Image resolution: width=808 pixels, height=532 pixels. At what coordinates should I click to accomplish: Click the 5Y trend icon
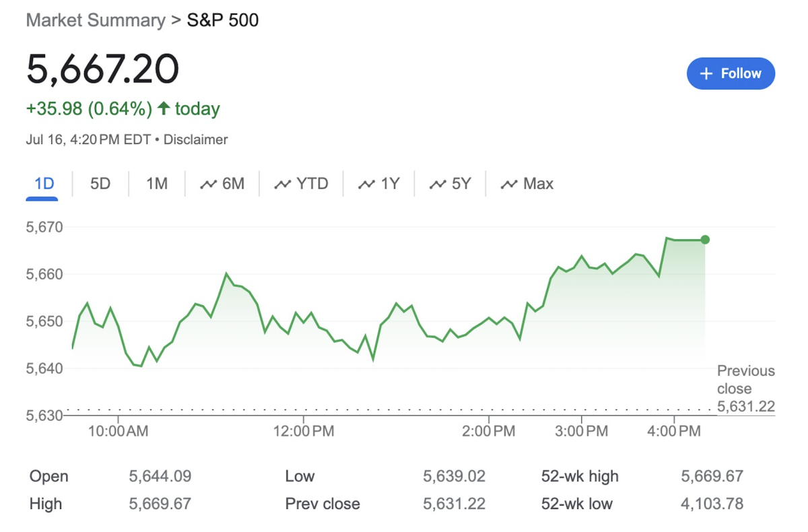[x=436, y=183]
